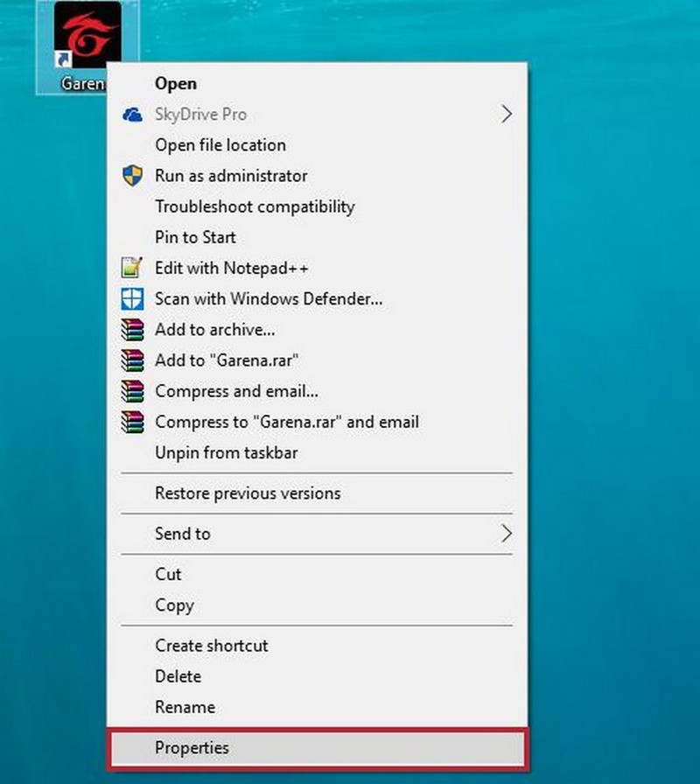Open Properties from the context menu
The width and height of the screenshot is (700, 784).
click(x=318, y=748)
